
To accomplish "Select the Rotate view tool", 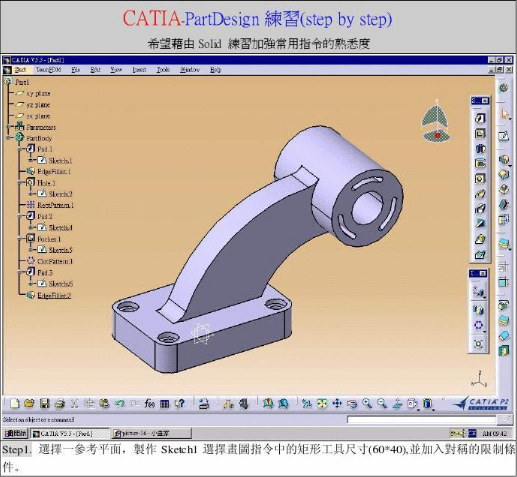I will coord(352,404).
